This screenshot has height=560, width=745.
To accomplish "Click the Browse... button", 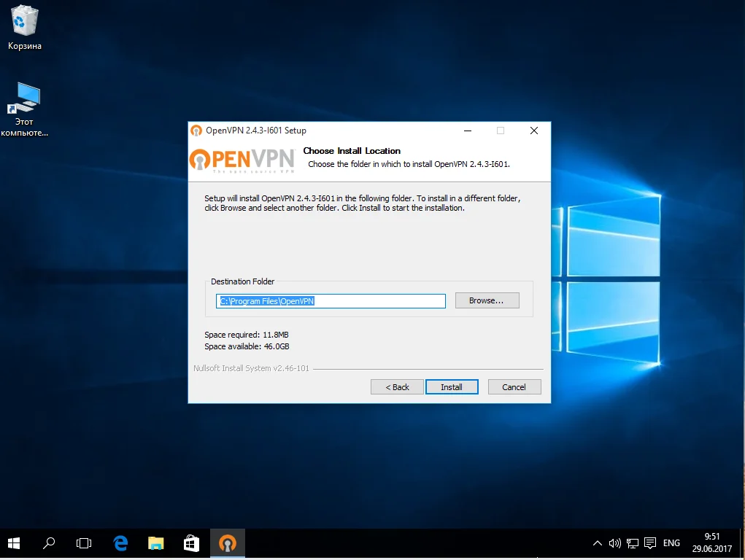I will 487,300.
